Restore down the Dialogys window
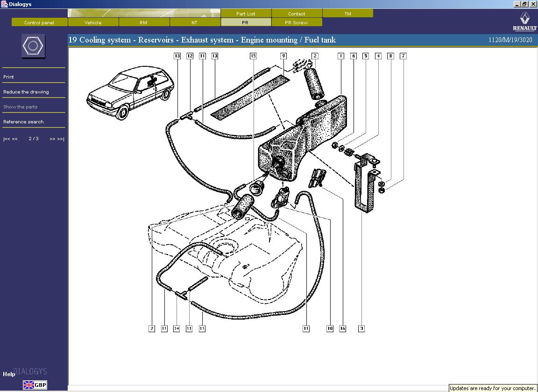538x392 pixels. [524, 4]
